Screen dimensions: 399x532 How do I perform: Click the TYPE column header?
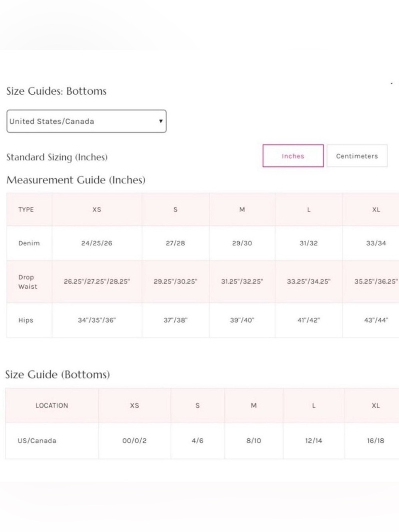coord(26,210)
